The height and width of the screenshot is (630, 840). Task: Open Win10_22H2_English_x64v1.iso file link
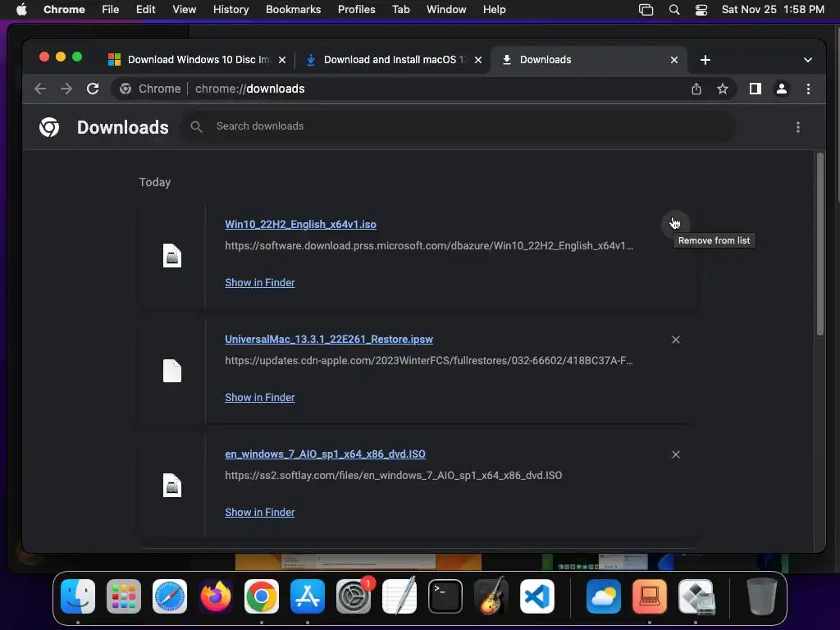pyautogui.click(x=300, y=225)
